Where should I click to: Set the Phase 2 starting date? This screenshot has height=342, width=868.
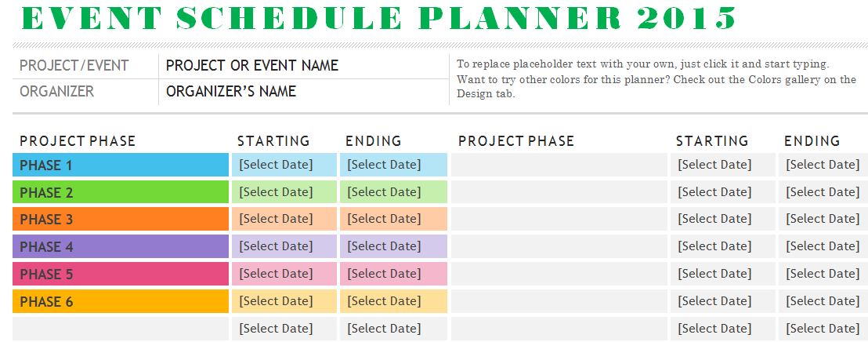pyautogui.click(x=276, y=192)
